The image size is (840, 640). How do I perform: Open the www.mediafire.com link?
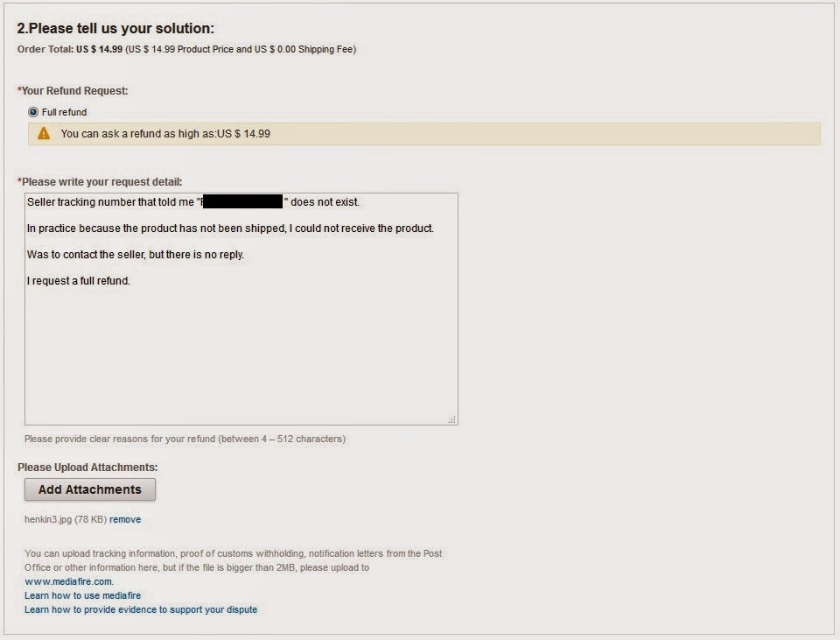click(x=68, y=581)
